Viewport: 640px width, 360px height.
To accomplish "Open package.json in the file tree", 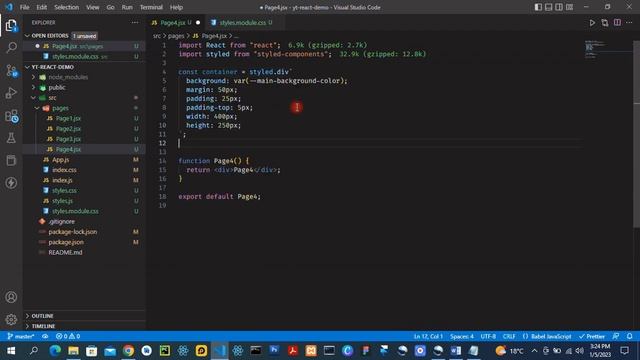I will 66,242.
